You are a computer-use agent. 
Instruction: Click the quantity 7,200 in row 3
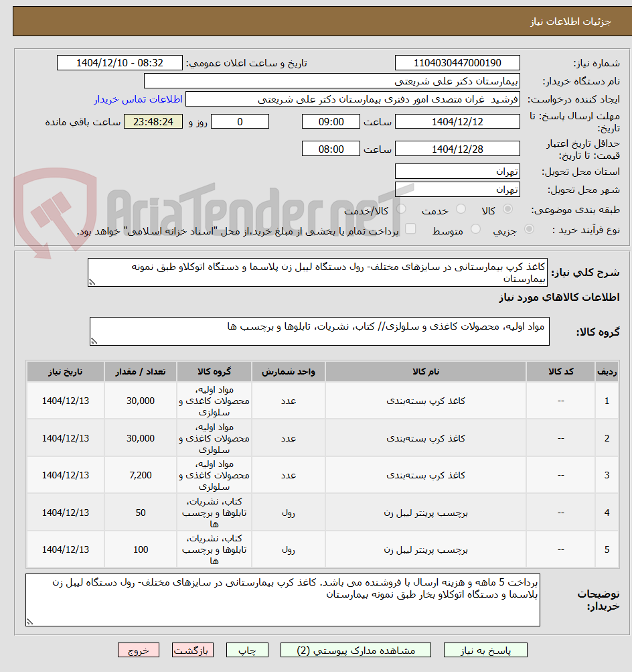coord(141,475)
